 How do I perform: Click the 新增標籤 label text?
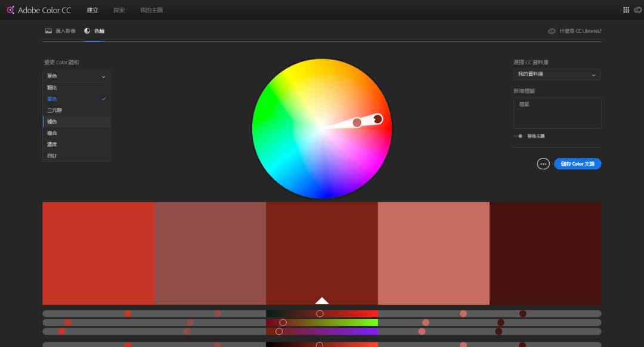524,91
